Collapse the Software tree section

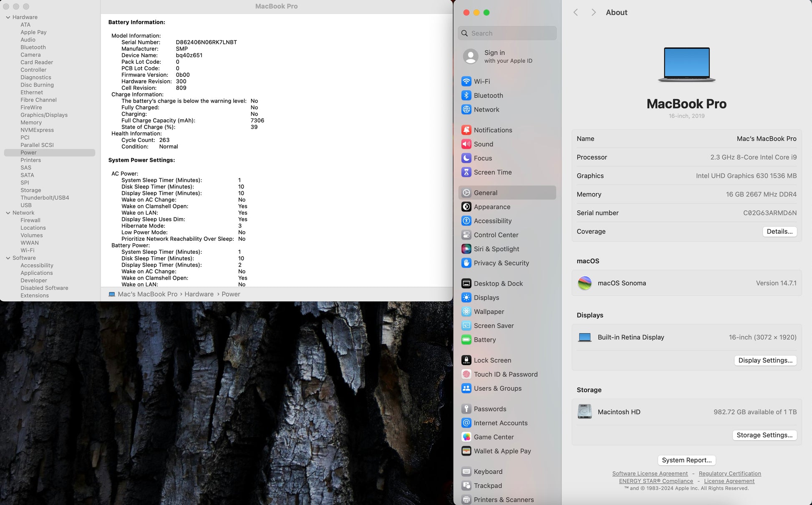click(x=8, y=258)
